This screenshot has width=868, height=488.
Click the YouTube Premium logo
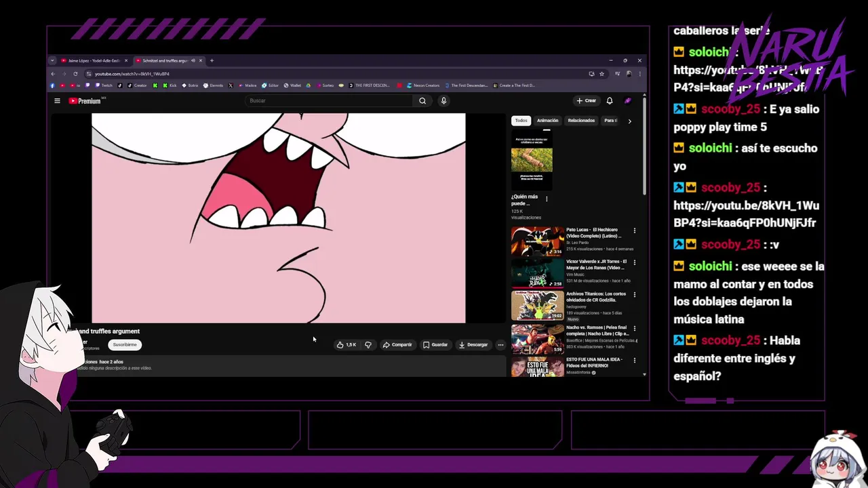[85, 100]
